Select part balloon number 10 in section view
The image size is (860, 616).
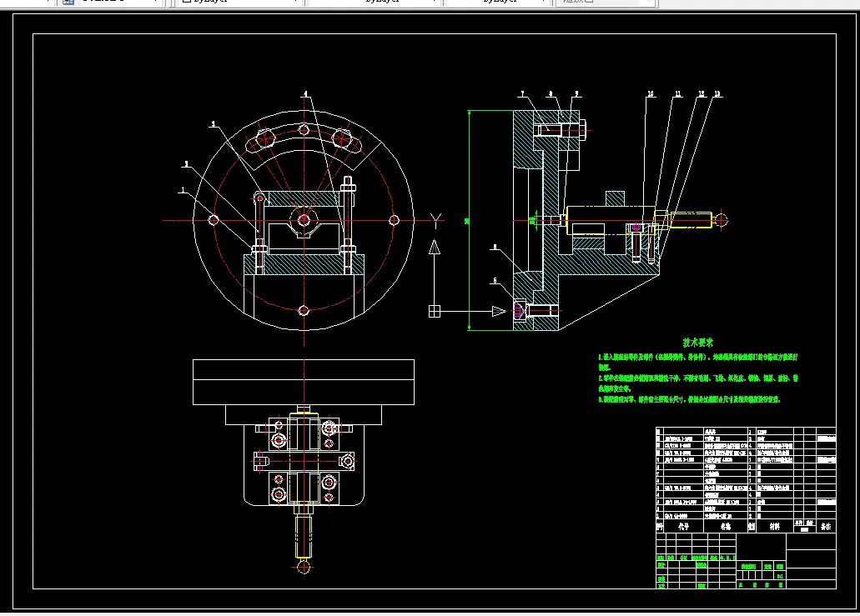[x=651, y=93]
